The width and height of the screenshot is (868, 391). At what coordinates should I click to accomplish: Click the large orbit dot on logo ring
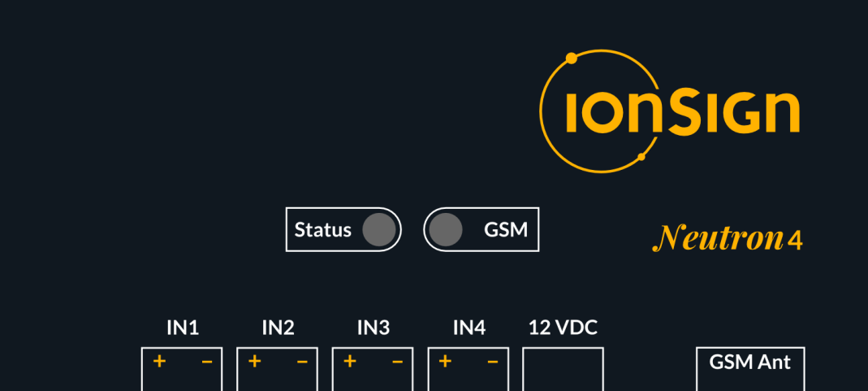[x=572, y=58]
